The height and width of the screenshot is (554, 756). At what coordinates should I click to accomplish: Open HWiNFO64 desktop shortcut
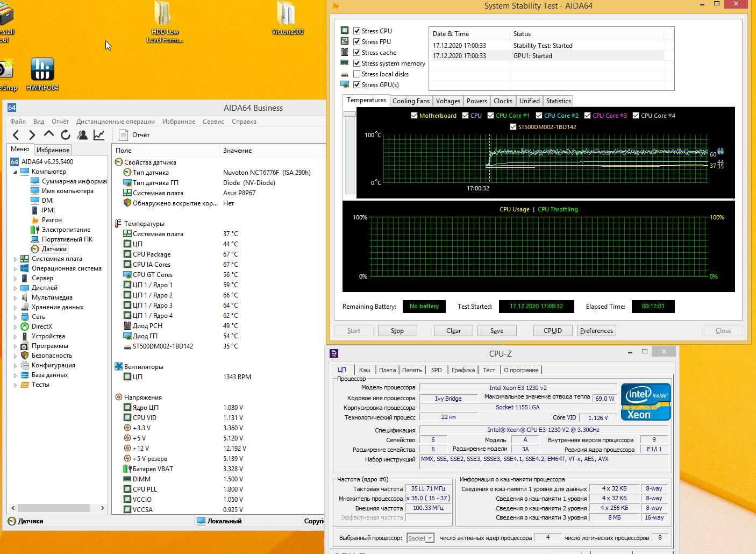coord(42,74)
